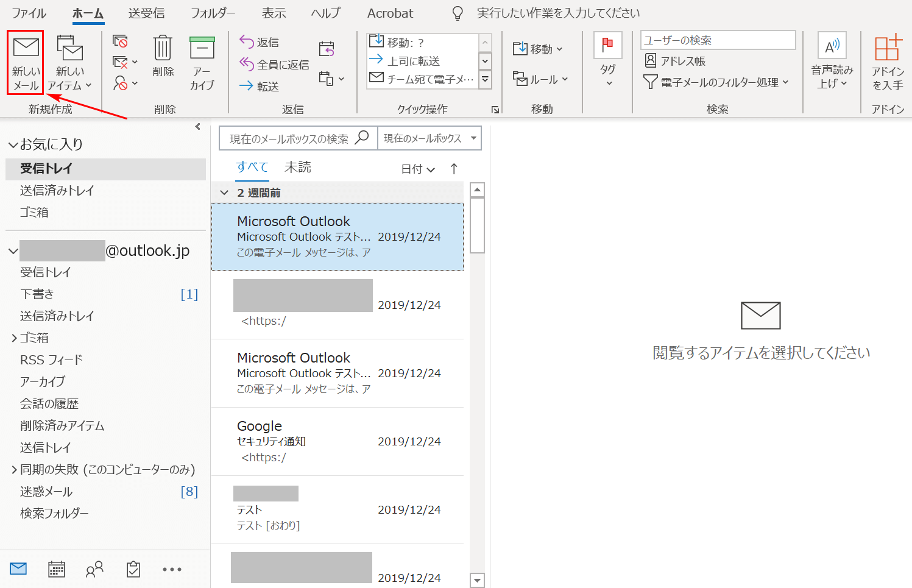The height and width of the screenshot is (588, 912).
Task: Open the Google セキュリティ通知 message
Action: (338, 442)
